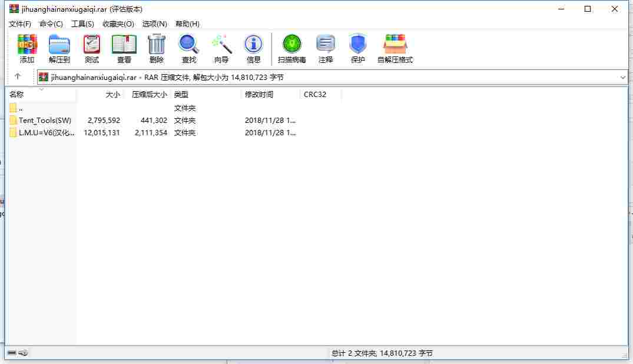The height and width of the screenshot is (364, 633).
Task: Click the L.M.U=V6 folder name
Action: click(47, 133)
